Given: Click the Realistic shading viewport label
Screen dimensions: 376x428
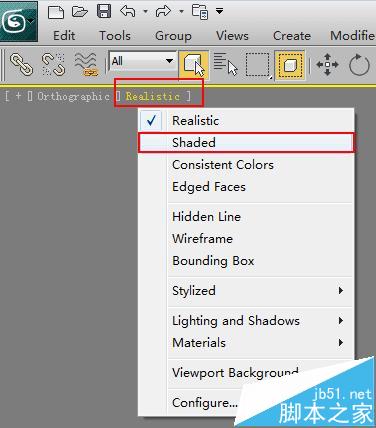Looking at the screenshot, I should pyautogui.click(x=153, y=96).
